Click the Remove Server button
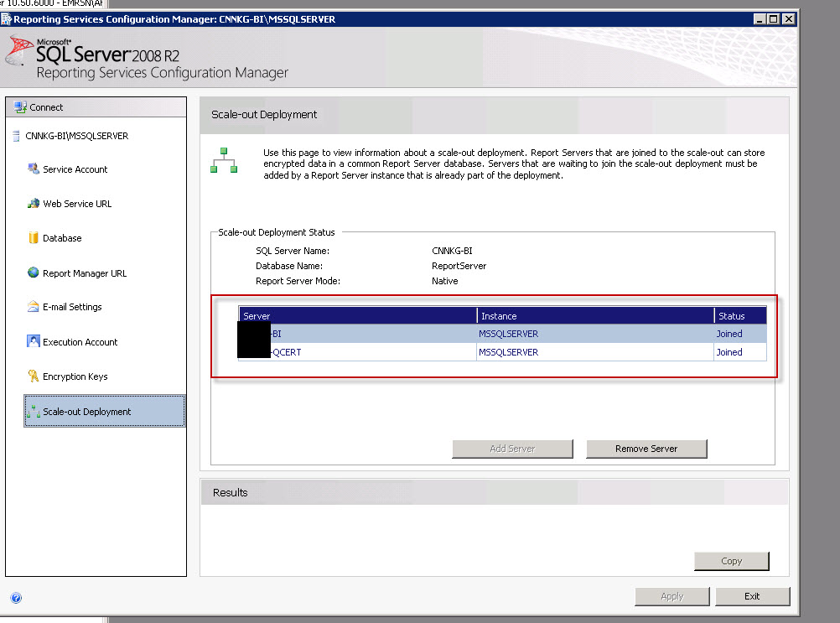840x623 pixels. (646, 449)
